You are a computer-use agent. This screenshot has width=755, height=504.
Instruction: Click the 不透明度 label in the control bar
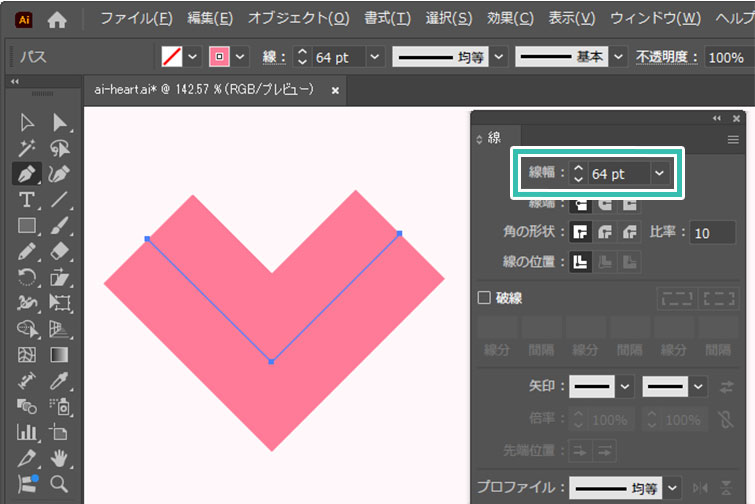pyautogui.click(x=667, y=57)
